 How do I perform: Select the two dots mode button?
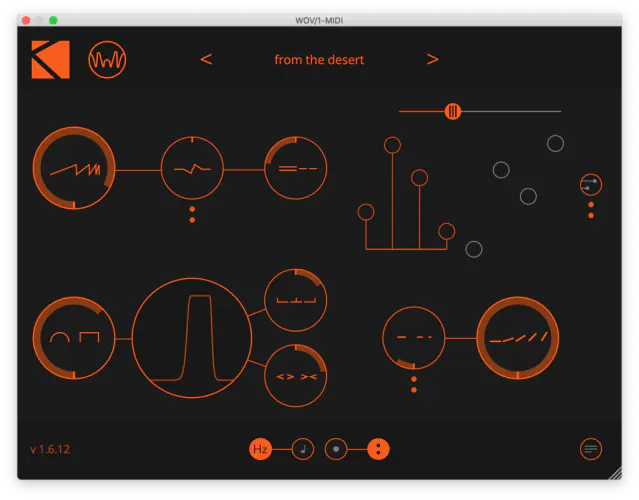click(x=378, y=449)
